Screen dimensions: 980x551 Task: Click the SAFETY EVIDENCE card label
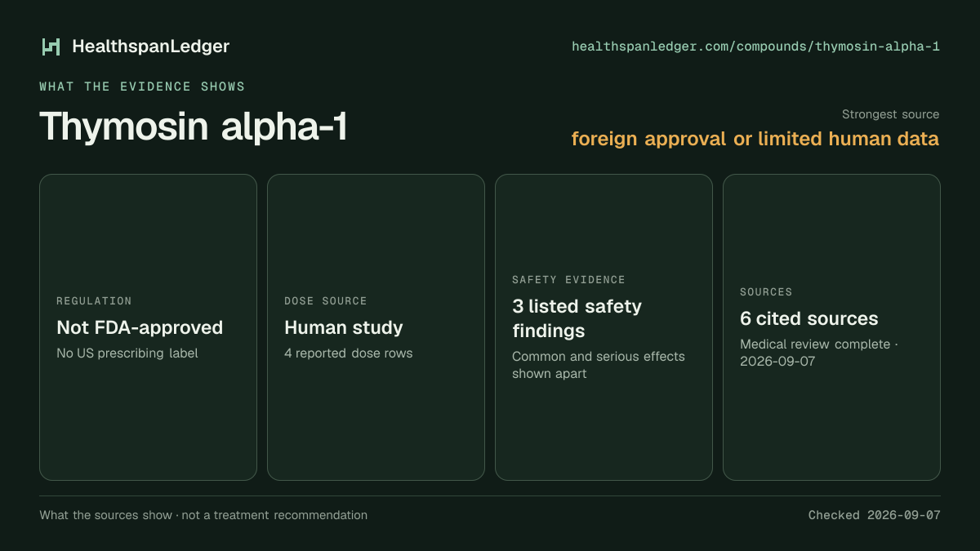[x=568, y=280]
